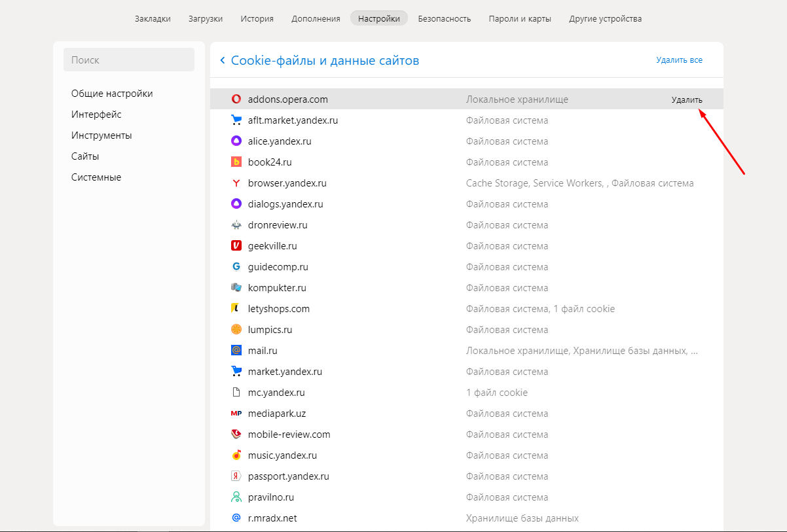Viewport: 787px width, 532px height.
Task: Go back using the arrow before Cookie-файлы
Action: 223,61
